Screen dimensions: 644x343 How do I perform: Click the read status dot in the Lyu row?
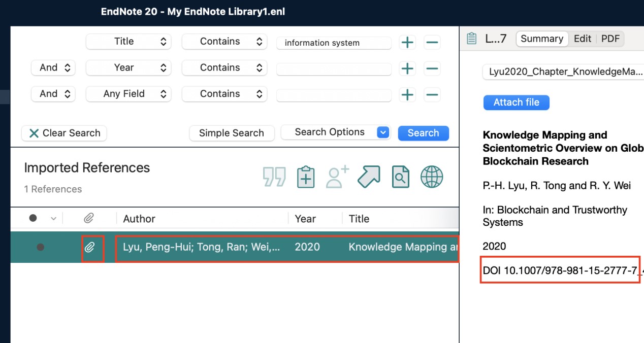click(x=41, y=247)
